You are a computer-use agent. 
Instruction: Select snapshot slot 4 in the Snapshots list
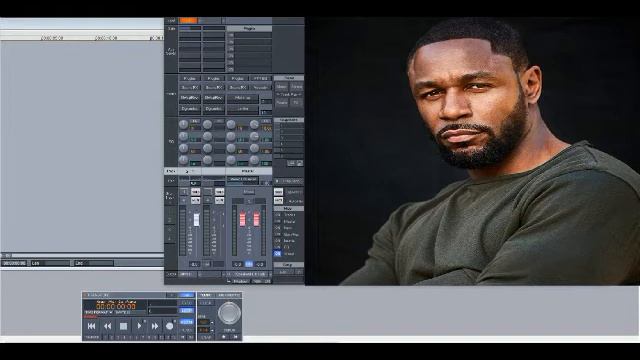[x=289, y=144]
